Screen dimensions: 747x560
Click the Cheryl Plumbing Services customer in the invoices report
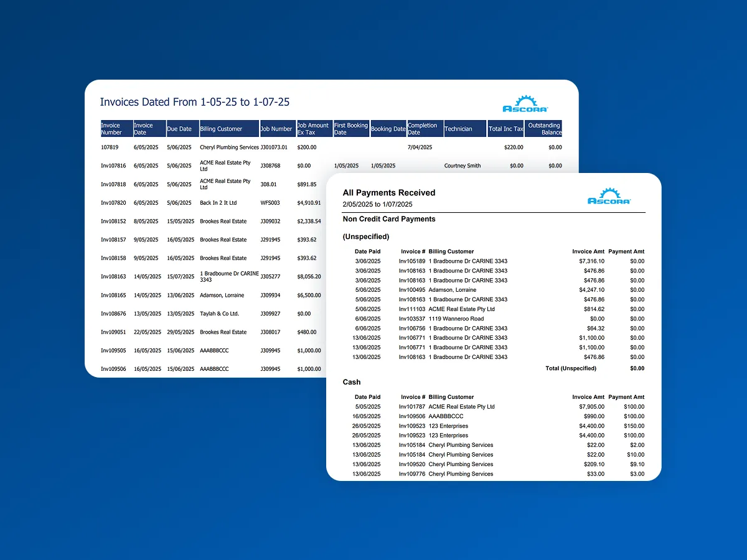[229, 147]
